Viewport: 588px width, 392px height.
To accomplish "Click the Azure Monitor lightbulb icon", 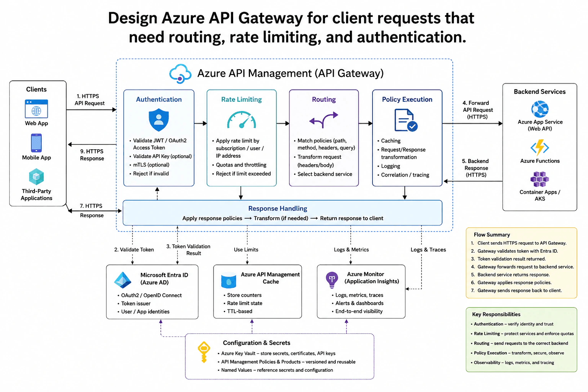I will (332, 279).
